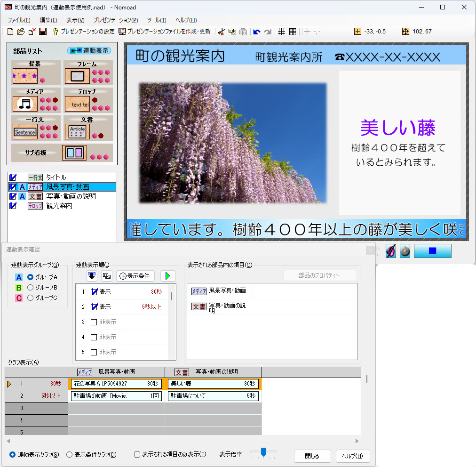Click the copy icon in the toolbar
This screenshot has height=467, width=476.
(x=232, y=32)
